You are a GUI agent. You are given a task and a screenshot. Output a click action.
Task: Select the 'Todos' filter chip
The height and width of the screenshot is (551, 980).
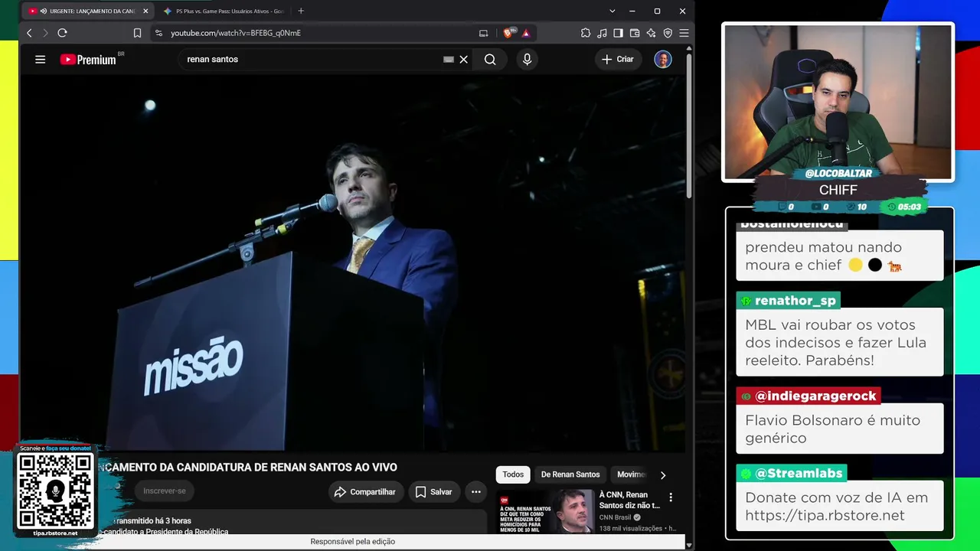513,474
